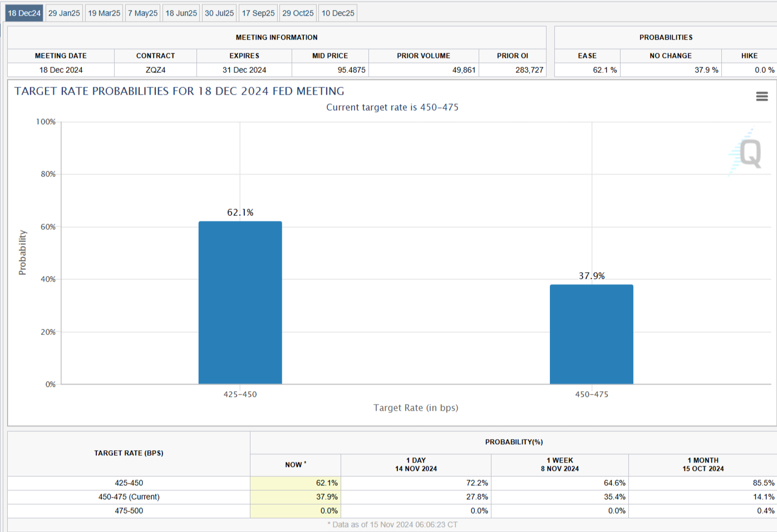
Task: Click the 62.1% label above the bar
Action: [240, 212]
